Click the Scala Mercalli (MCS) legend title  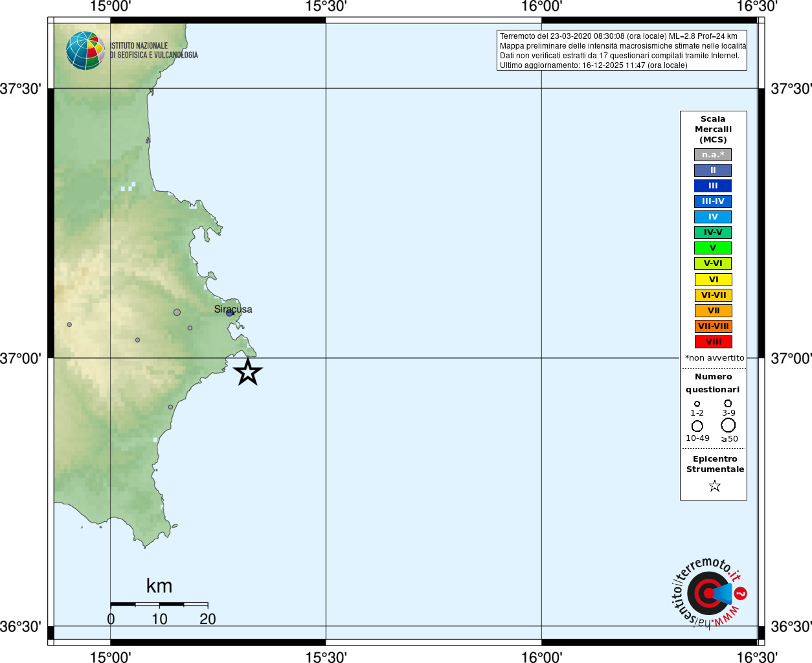click(x=713, y=129)
